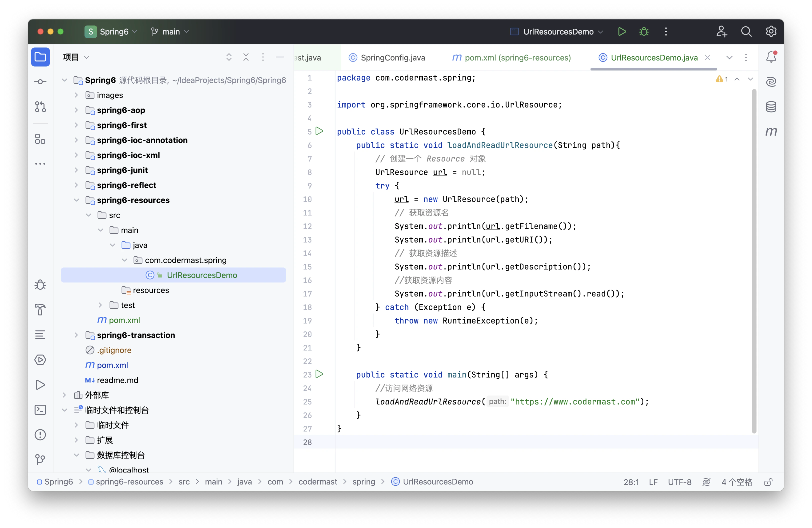Click the Debug bug icon in toolbar
This screenshot has width=812, height=528.
[644, 32]
